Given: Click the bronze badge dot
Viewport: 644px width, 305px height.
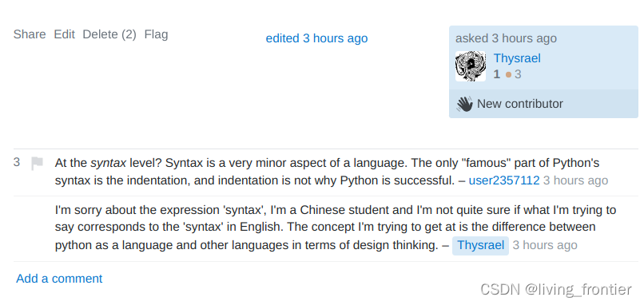Looking at the screenshot, I should point(508,75).
